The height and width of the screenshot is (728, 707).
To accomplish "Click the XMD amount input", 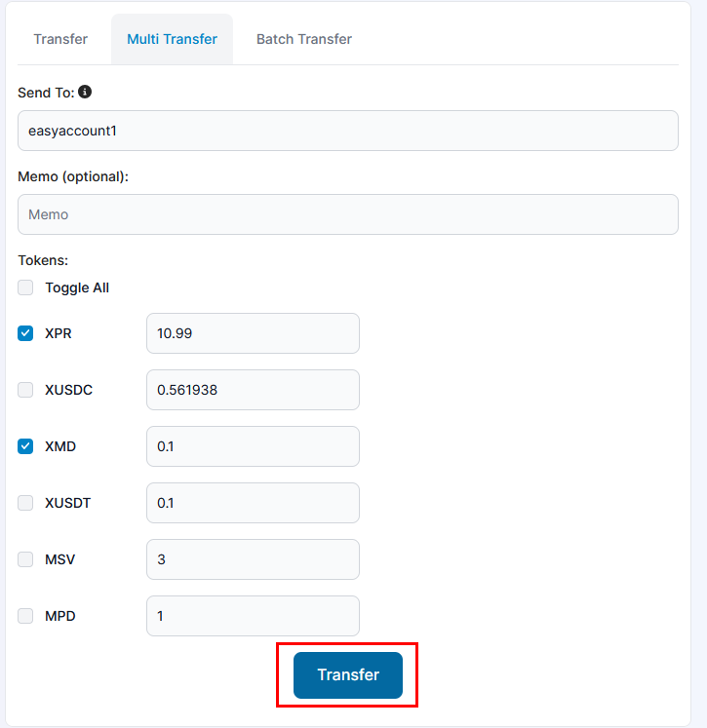I will click(x=253, y=446).
